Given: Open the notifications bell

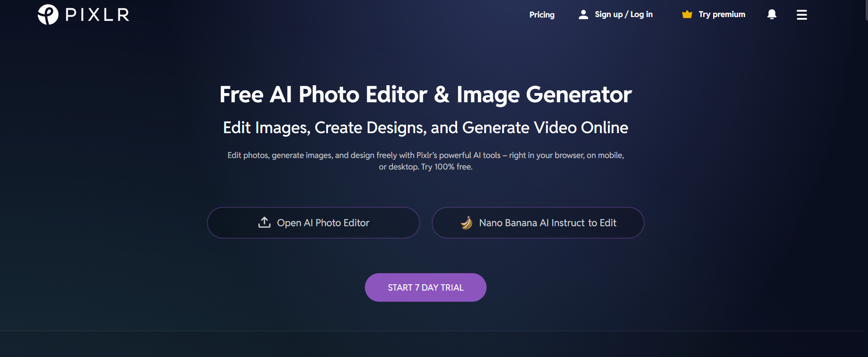Looking at the screenshot, I should [x=772, y=14].
